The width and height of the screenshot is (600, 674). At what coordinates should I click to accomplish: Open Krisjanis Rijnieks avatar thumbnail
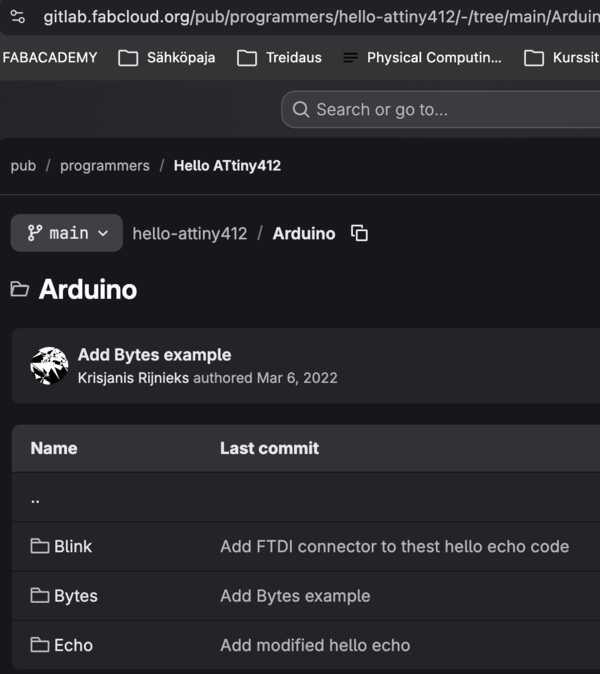49,366
